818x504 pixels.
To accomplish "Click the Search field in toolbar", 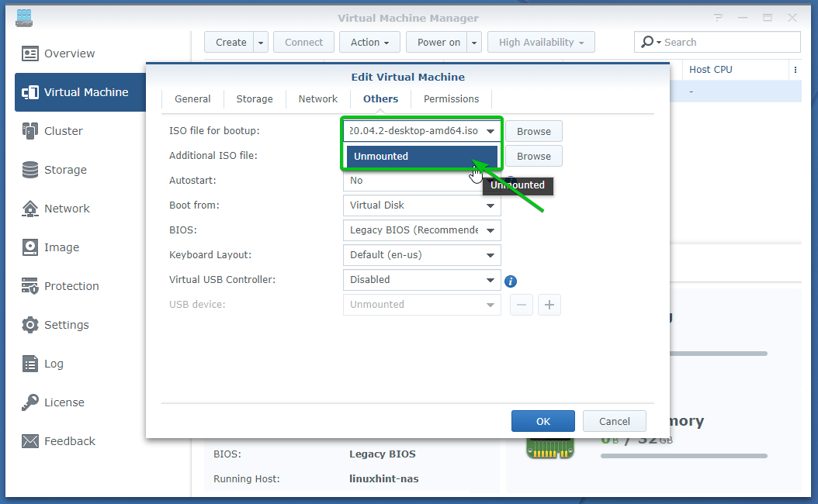I will click(x=726, y=43).
